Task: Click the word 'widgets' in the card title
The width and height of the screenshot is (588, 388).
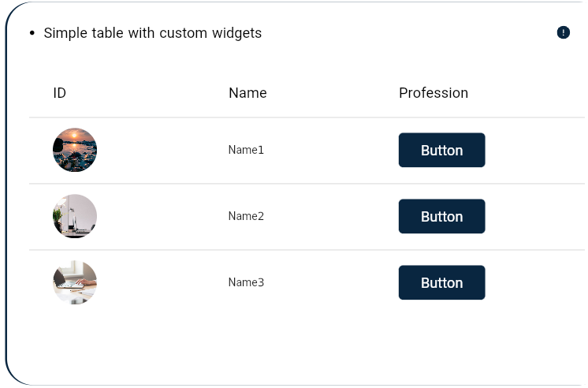Action: click(x=236, y=33)
